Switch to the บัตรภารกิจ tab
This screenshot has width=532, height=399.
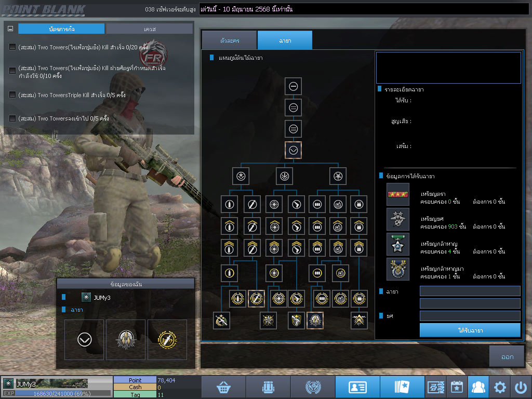61,29
